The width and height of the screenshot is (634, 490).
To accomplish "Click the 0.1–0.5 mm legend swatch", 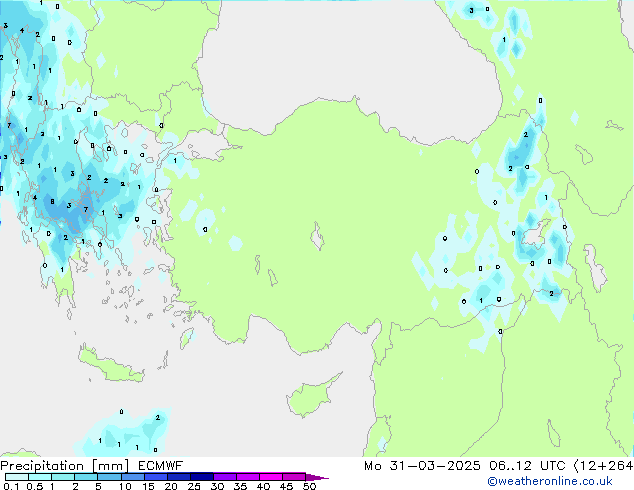I will 17,477.
